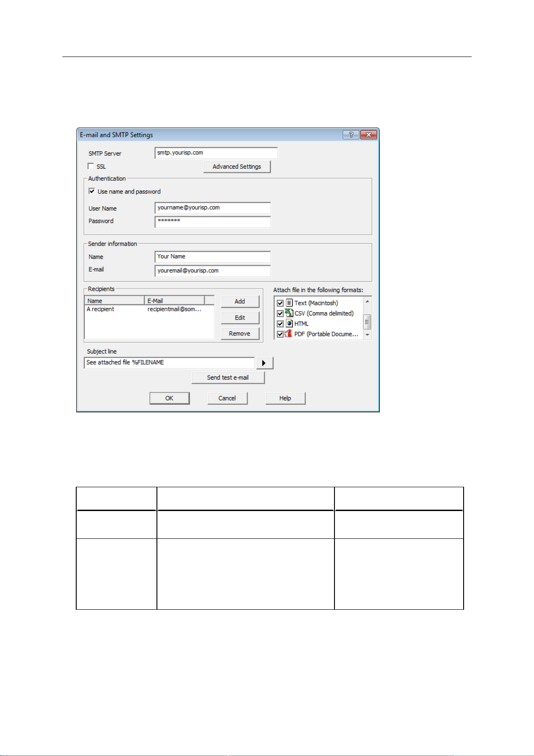
Task: Click the Subject line input field
Action: (169, 363)
